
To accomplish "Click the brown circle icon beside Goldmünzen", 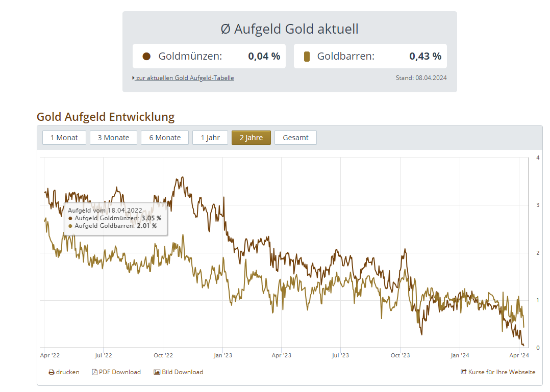I will (x=146, y=57).
